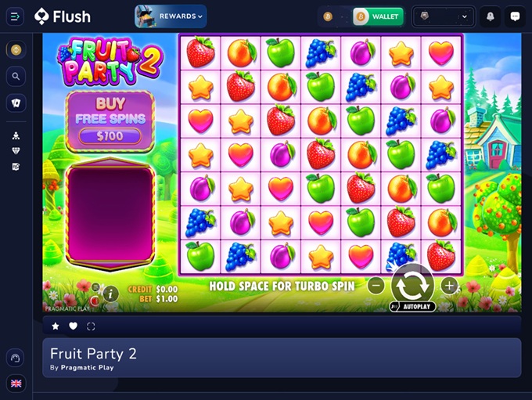Click Buy Free Spins $100 button
The image size is (532, 400).
tap(110, 121)
